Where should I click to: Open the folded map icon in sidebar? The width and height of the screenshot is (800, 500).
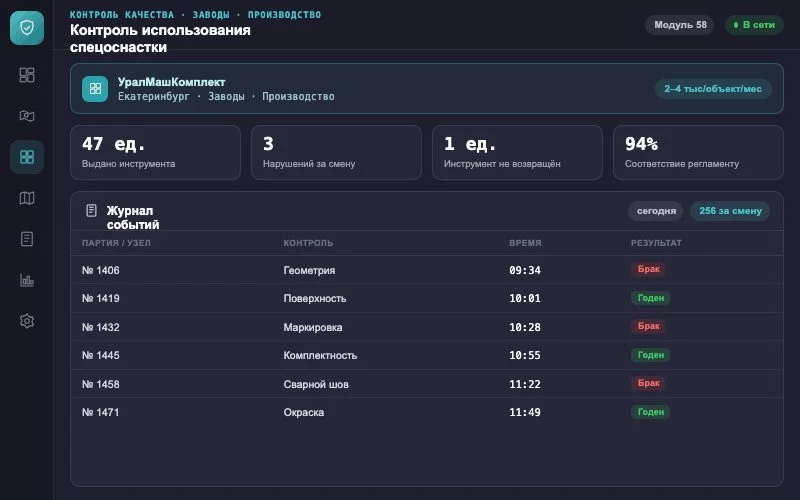(x=27, y=198)
